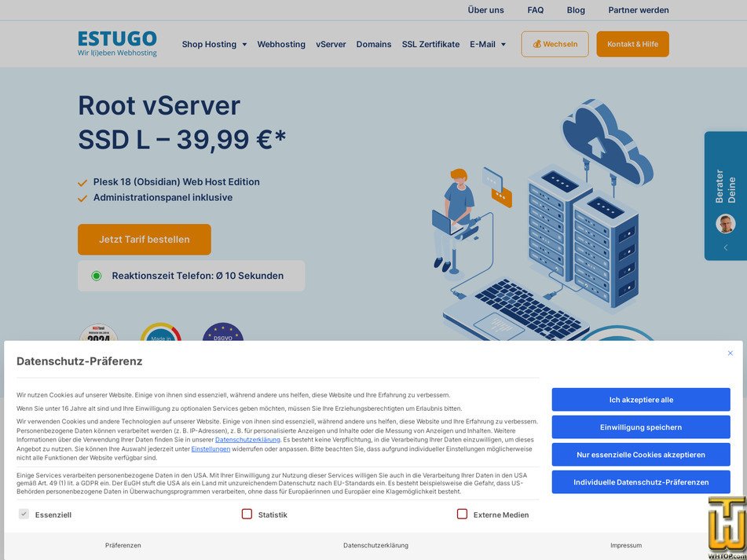Enable the Externe Medien checkbox
Viewport: 747px width, 560px height.
[x=462, y=514]
